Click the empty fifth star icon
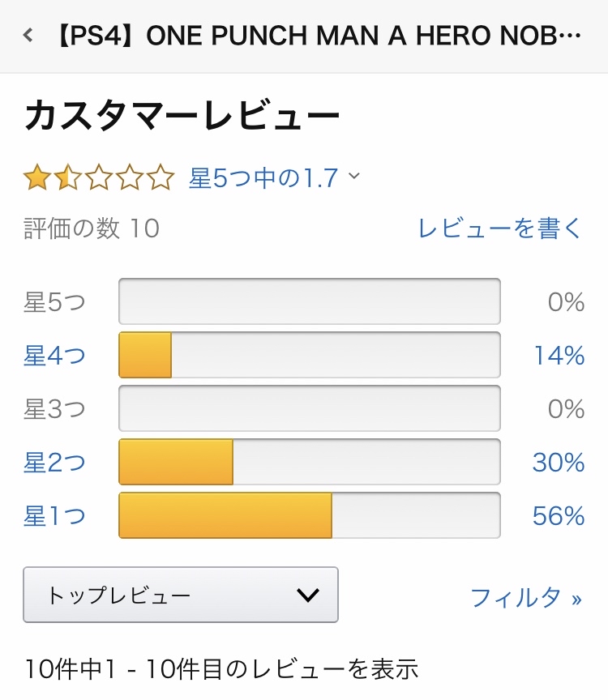This screenshot has width=608, height=700. (x=161, y=177)
